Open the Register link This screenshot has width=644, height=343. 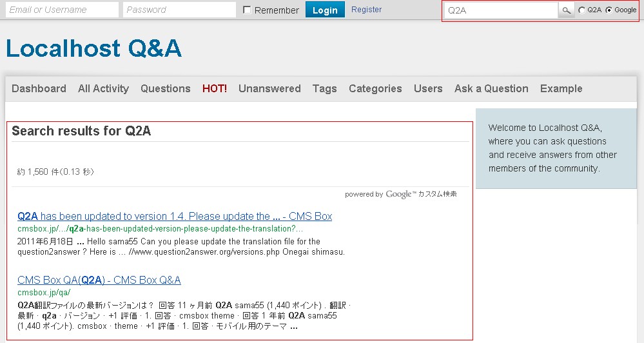pos(366,10)
